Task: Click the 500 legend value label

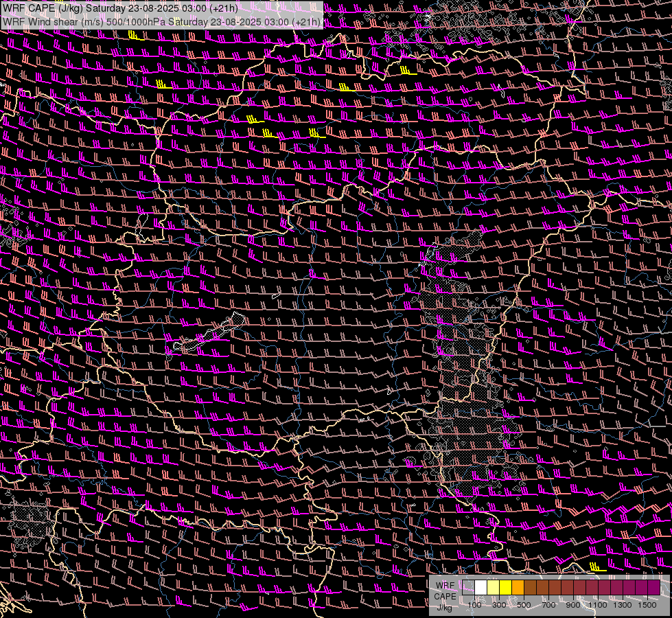Action: [524, 605]
